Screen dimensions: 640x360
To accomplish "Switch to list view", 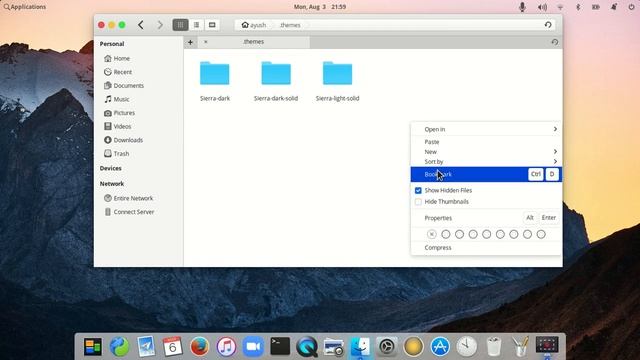I will (196, 25).
